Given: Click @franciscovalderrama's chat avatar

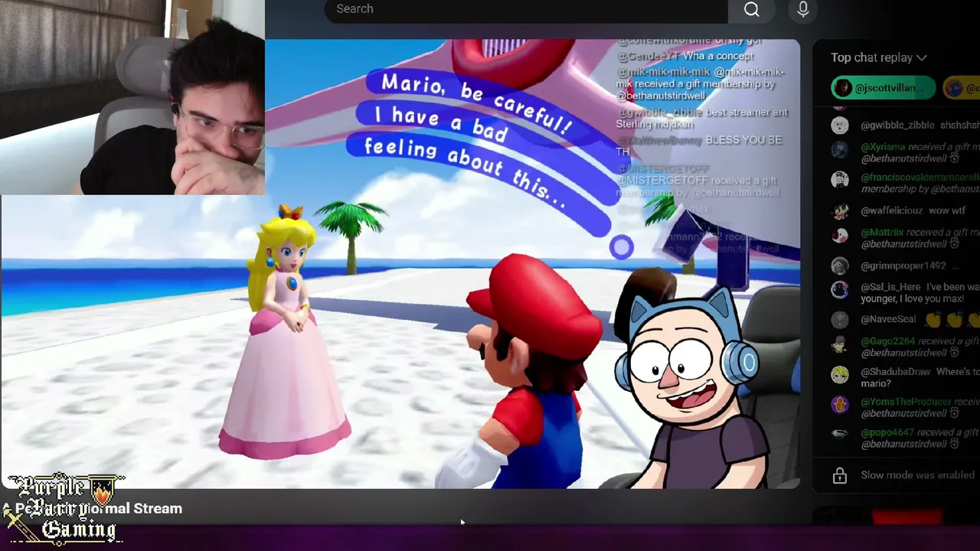Looking at the screenshot, I should (x=840, y=181).
